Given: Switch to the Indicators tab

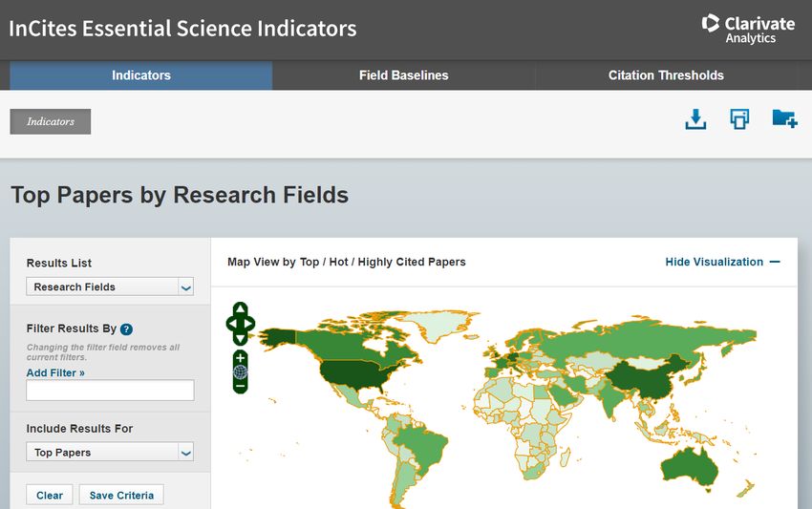Looking at the screenshot, I should click(140, 75).
